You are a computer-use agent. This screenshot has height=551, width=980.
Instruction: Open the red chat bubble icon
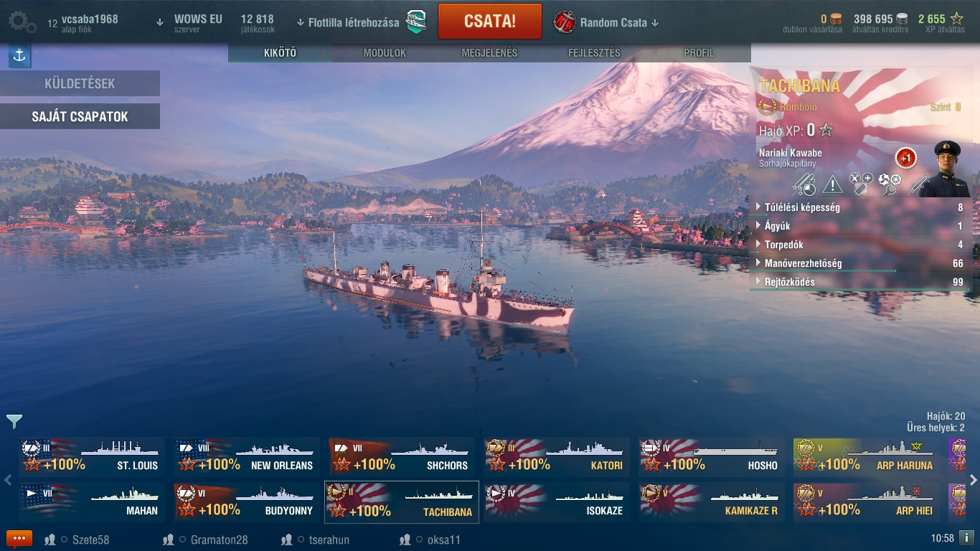point(19,540)
